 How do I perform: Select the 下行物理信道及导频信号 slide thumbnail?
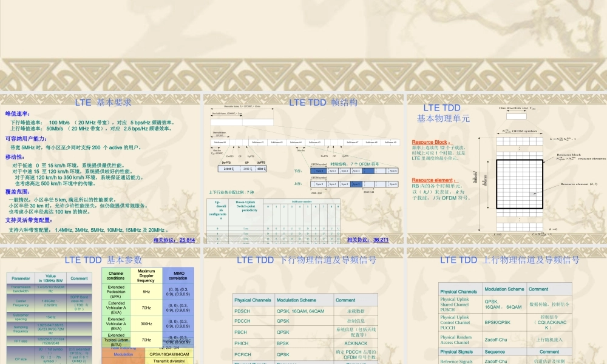pyautogui.click(x=303, y=306)
